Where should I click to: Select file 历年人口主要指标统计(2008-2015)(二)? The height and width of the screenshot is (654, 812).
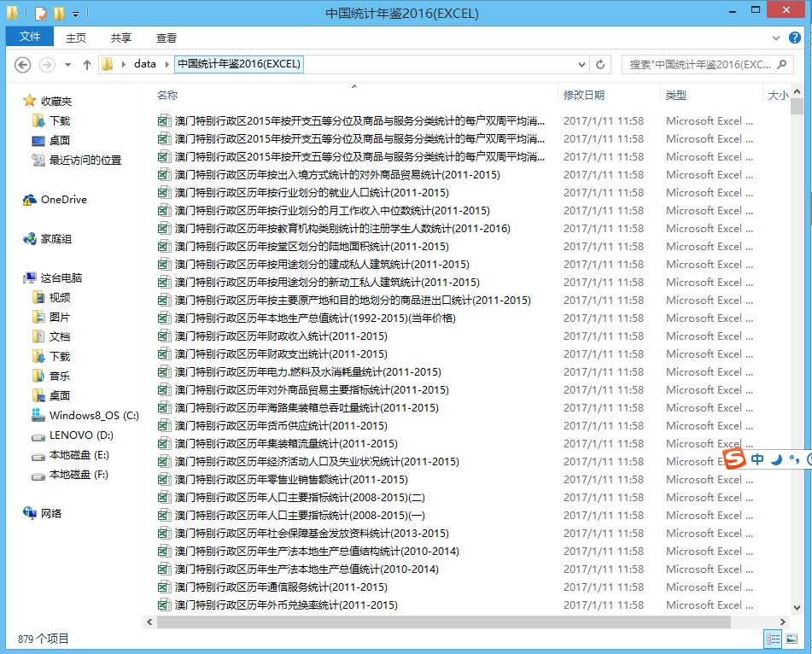pos(300,497)
